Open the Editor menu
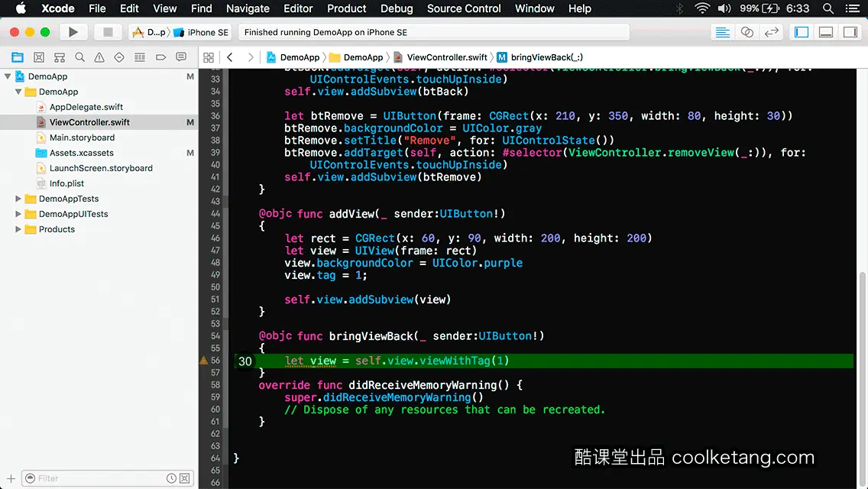The width and height of the screenshot is (868, 489). pyautogui.click(x=298, y=8)
